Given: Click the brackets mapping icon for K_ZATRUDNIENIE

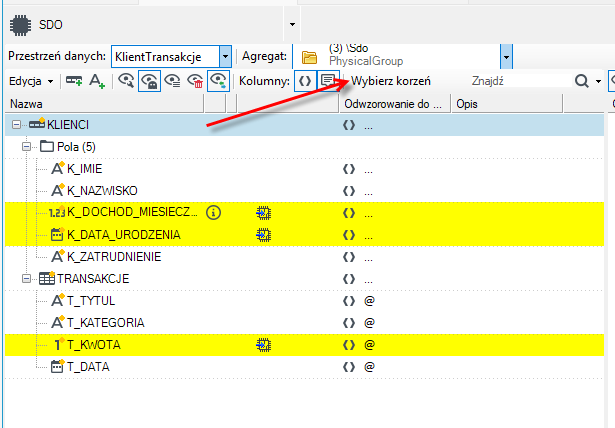Looking at the screenshot, I should pos(349,257).
